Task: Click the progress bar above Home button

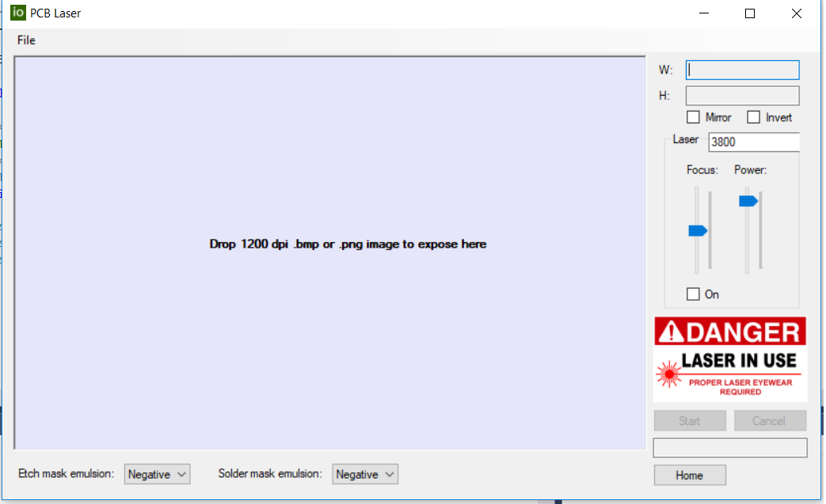Action: click(729, 448)
